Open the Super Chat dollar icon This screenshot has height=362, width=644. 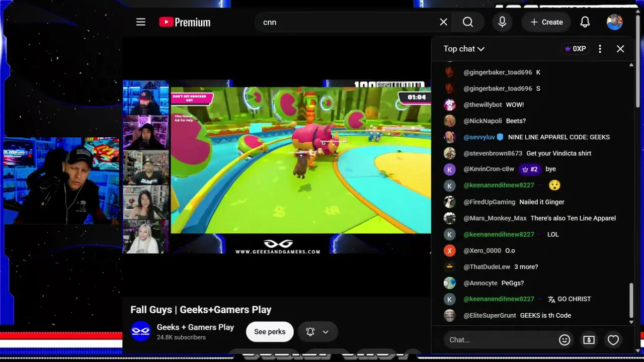589,340
